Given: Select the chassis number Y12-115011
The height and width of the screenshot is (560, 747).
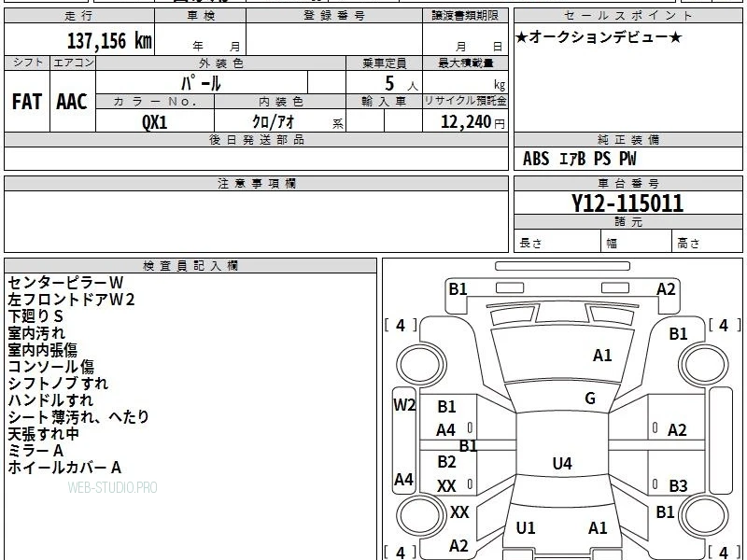Looking at the screenshot, I should (627, 203).
